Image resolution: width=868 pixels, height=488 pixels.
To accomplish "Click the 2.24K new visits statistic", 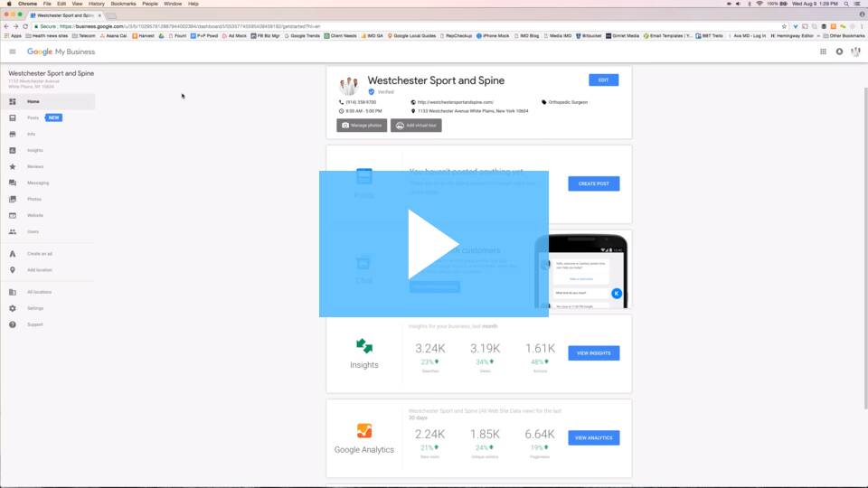I will click(430, 435).
